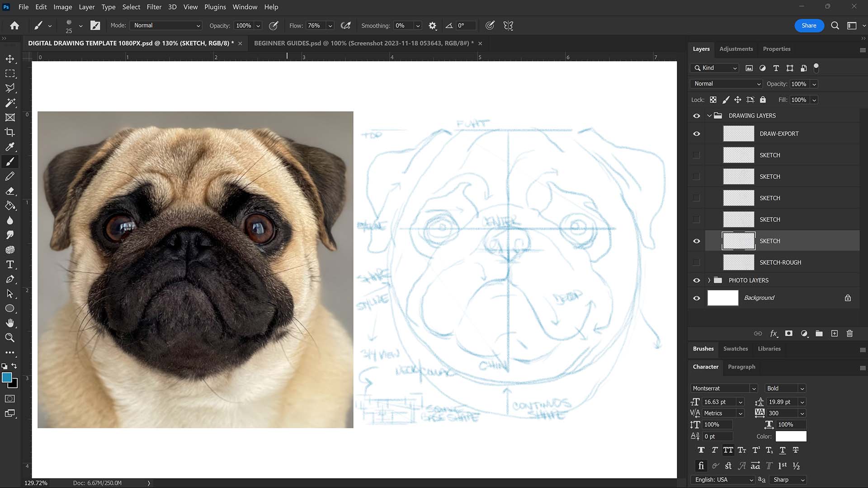This screenshot has width=868, height=488.
Task: Toggle airbrush build-up effects
Action: (345, 26)
